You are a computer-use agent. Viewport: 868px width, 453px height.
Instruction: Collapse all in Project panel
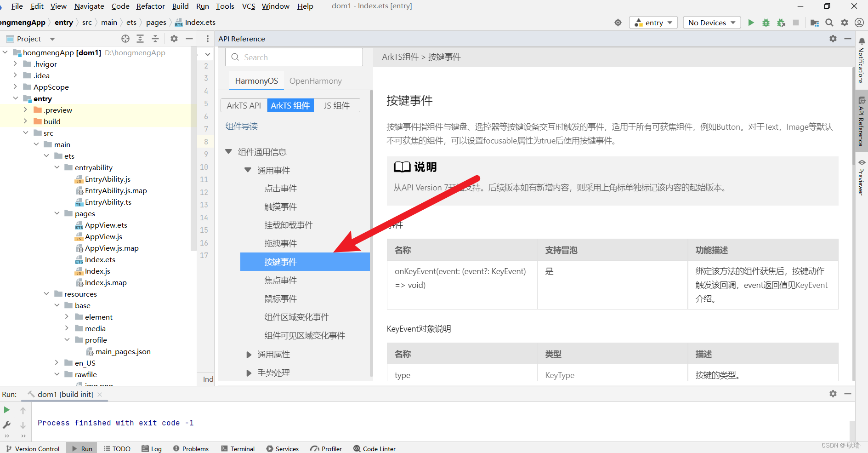[x=155, y=39]
